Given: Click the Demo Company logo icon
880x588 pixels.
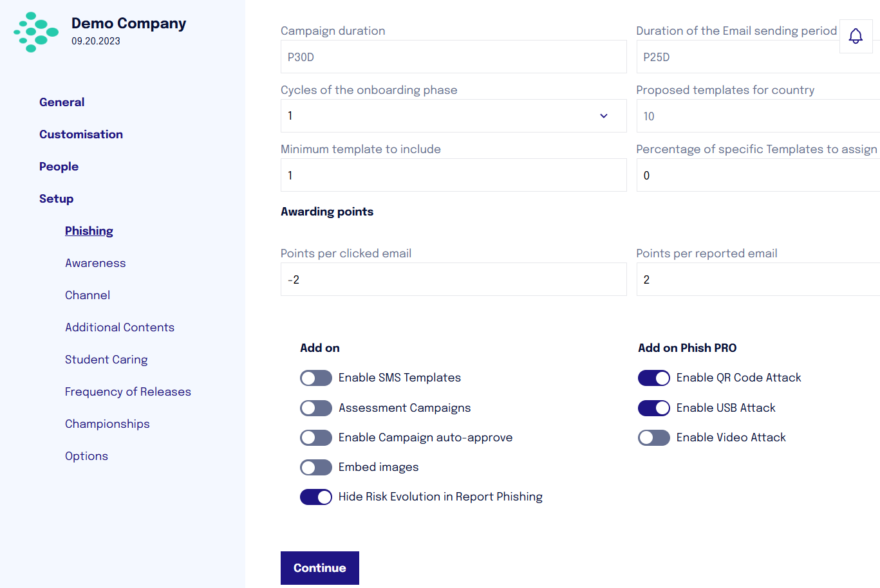Looking at the screenshot, I should click(x=36, y=32).
